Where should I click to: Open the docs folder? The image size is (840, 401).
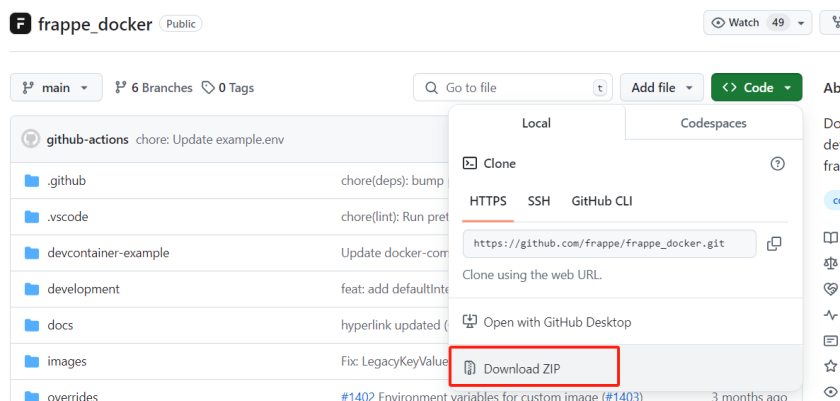[x=60, y=325]
